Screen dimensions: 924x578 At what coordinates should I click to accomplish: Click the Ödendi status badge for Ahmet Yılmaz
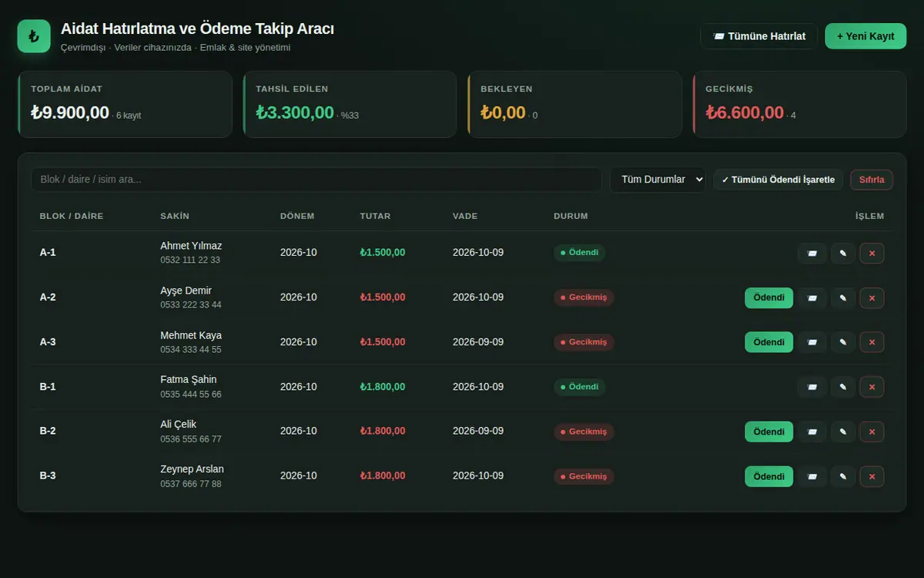pos(579,253)
